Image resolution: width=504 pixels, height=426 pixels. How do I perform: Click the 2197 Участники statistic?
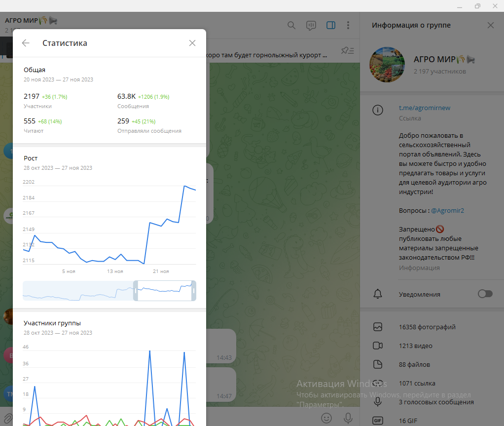[45, 101]
